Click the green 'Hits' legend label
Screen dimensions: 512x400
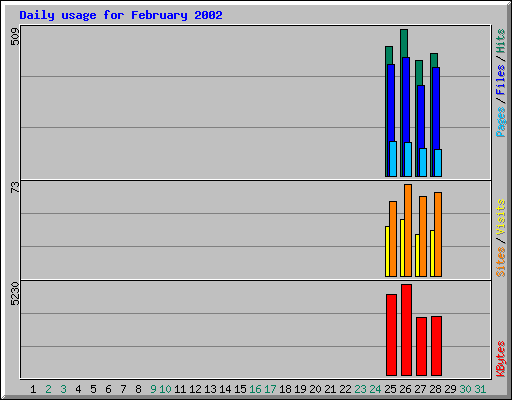(x=501, y=41)
